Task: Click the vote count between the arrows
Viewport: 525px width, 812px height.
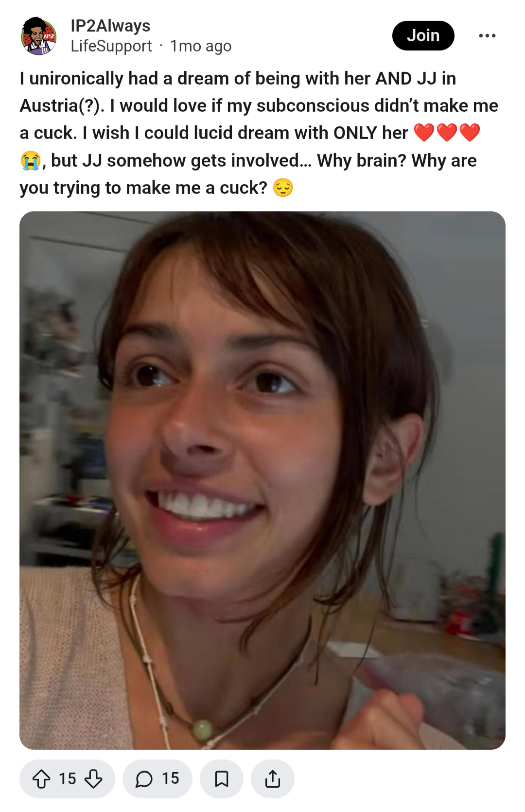Action: point(68,779)
